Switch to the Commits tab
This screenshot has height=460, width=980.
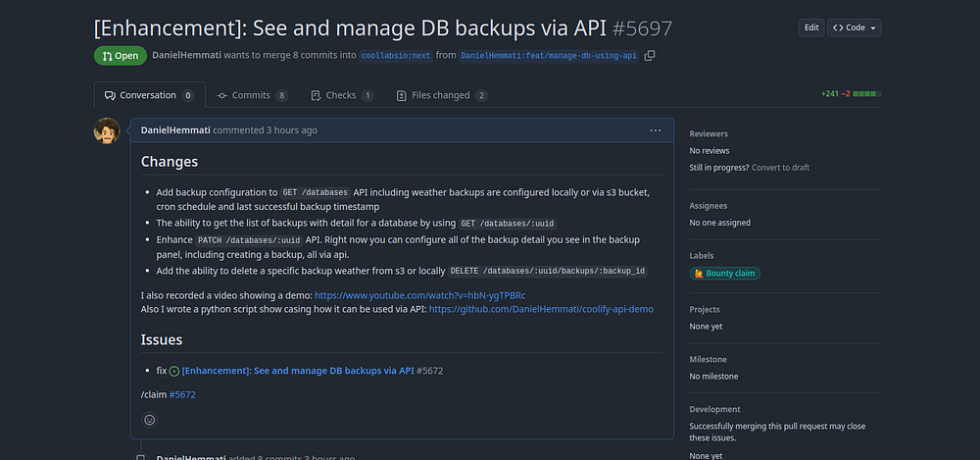pos(253,95)
